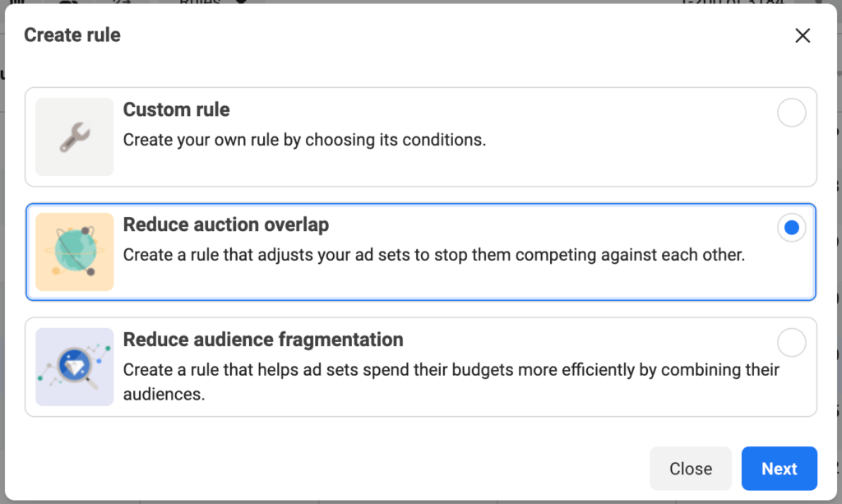This screenshot has height=504, width=842.
Task: Dismiss the Create rule dialog with X
Action: (803, 35)
